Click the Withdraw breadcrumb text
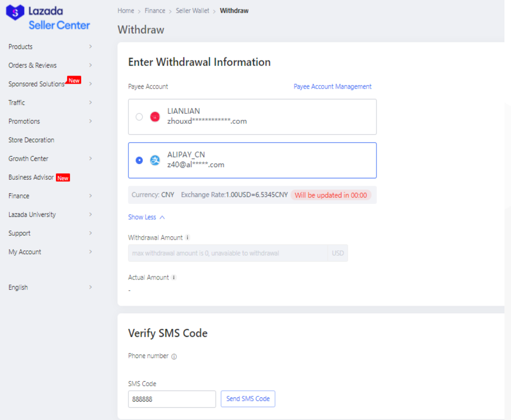The width and height of the screenshot is (511, 420). (234, 11)
